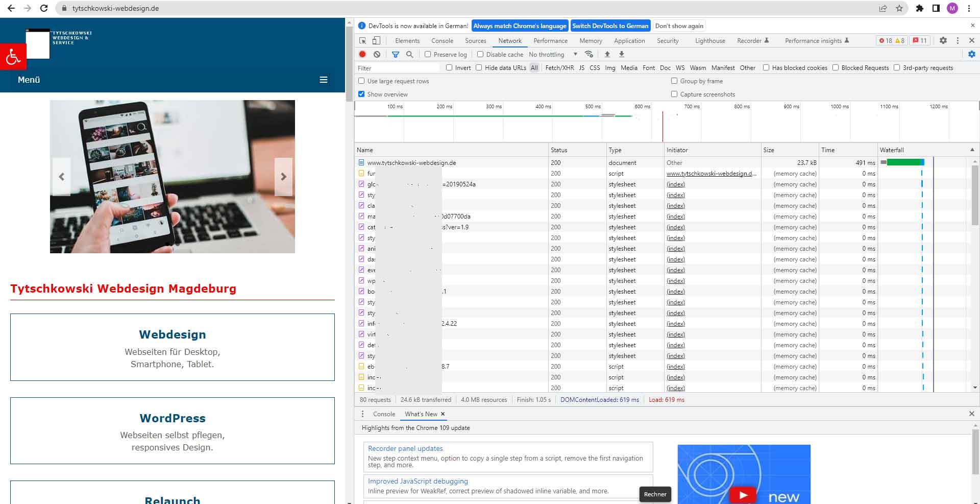The width and height of the screenshot is (980, 504).
Task: Sort by the Waterfall column arrow
Action: click(972, 150)
